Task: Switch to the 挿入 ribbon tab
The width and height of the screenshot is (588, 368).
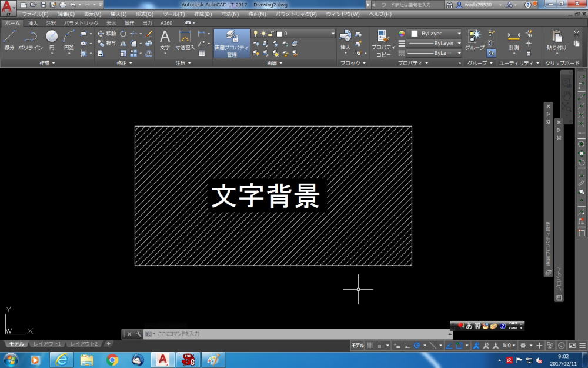Action: 32,23
